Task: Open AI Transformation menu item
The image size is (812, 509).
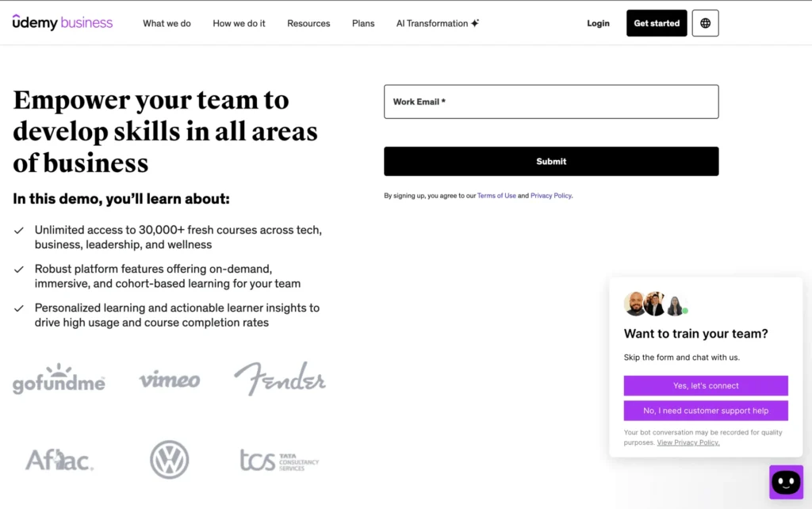Action: [438, 23]
